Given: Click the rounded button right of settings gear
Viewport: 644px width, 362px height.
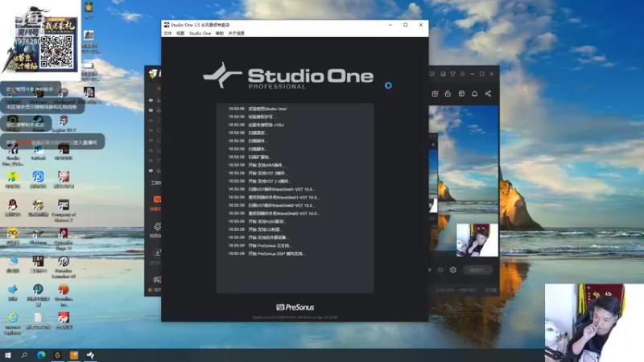Looking at the screenshot, I should [x=477, y=270].
